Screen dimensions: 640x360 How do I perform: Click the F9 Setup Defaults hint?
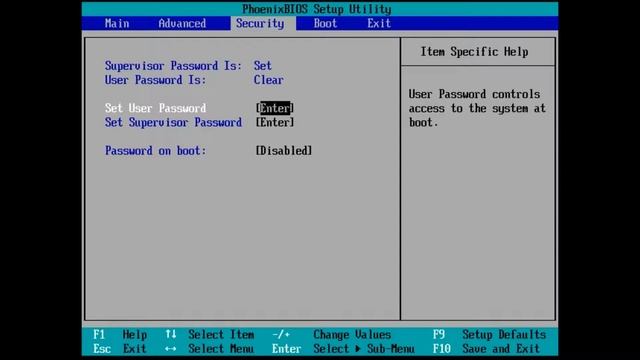[489, 335]
